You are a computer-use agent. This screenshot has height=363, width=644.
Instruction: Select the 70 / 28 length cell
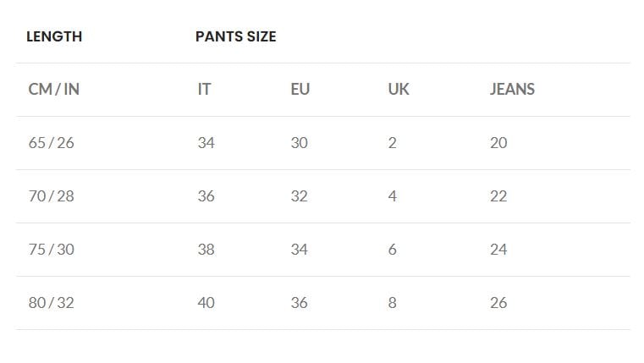point(52,196)
